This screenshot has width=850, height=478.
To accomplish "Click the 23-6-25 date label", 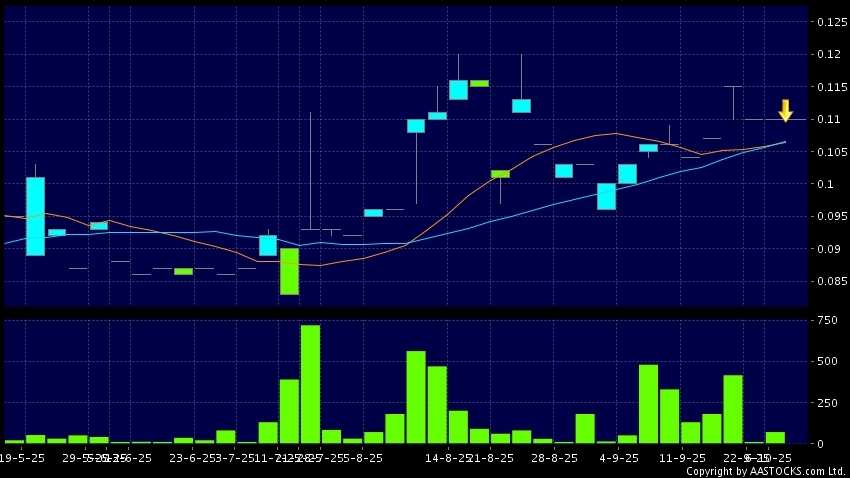I will [192, 458].
